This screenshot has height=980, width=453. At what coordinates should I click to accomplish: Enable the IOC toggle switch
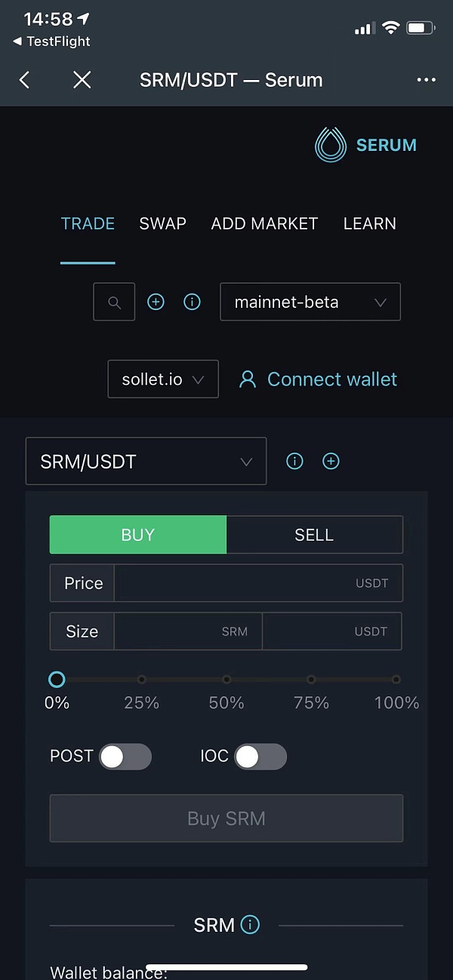(260, 757)
